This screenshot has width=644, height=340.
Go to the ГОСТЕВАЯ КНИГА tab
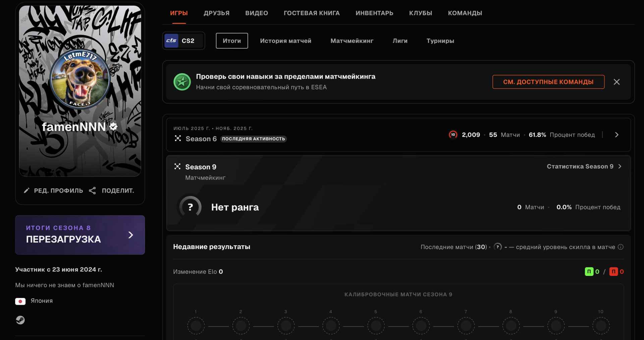point(312,13)
